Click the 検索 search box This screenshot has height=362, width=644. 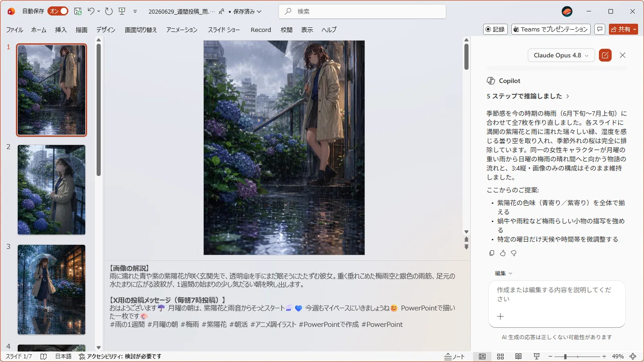(362, 11)
